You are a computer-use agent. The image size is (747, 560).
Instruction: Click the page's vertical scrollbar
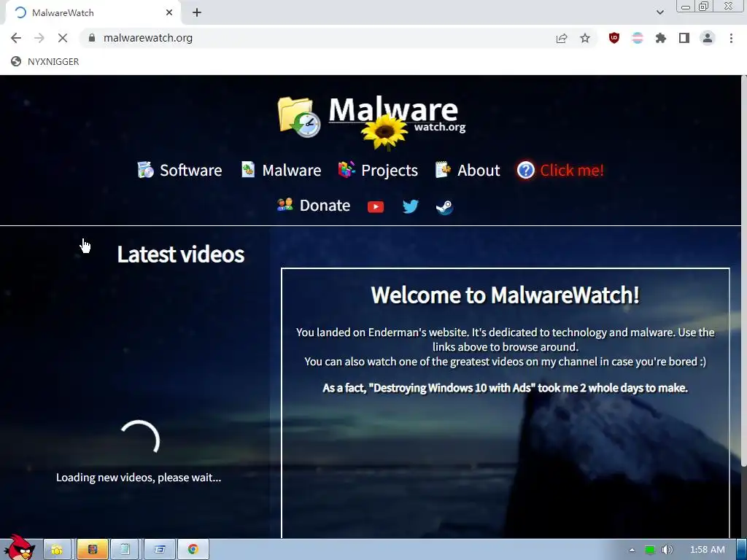(x=743, y=271)
